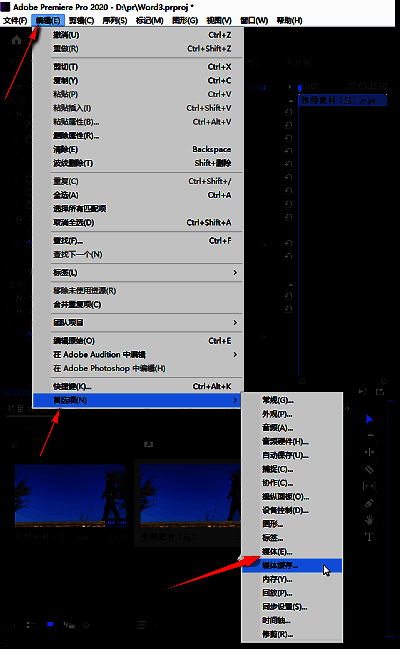Open the 标记(M) menu
400x649 pixels.
(149, 20)
